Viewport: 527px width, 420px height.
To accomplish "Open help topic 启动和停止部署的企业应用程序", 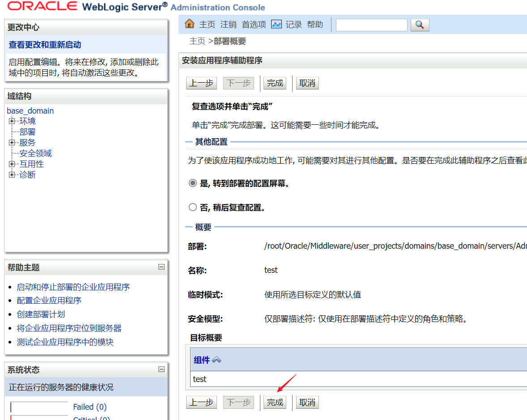I will 73,287.
